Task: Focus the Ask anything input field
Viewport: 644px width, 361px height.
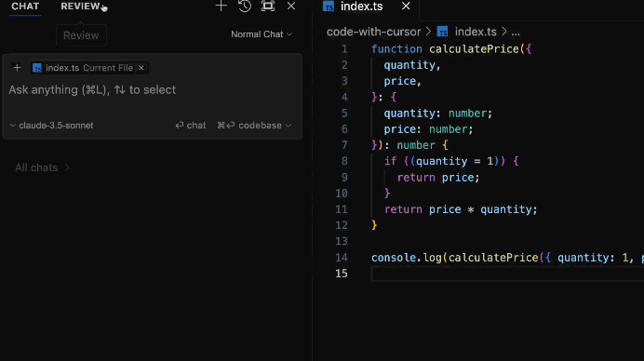Action: pos(152,90)
